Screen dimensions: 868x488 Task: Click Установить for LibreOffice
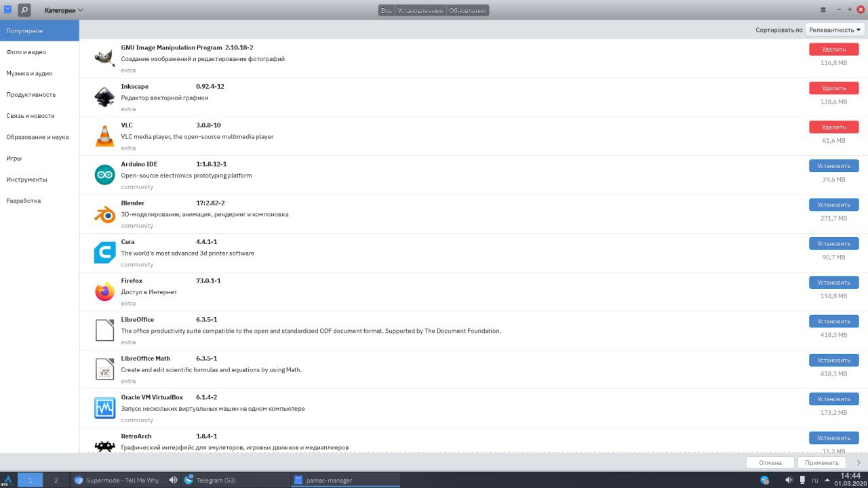[x=833, y=321]
